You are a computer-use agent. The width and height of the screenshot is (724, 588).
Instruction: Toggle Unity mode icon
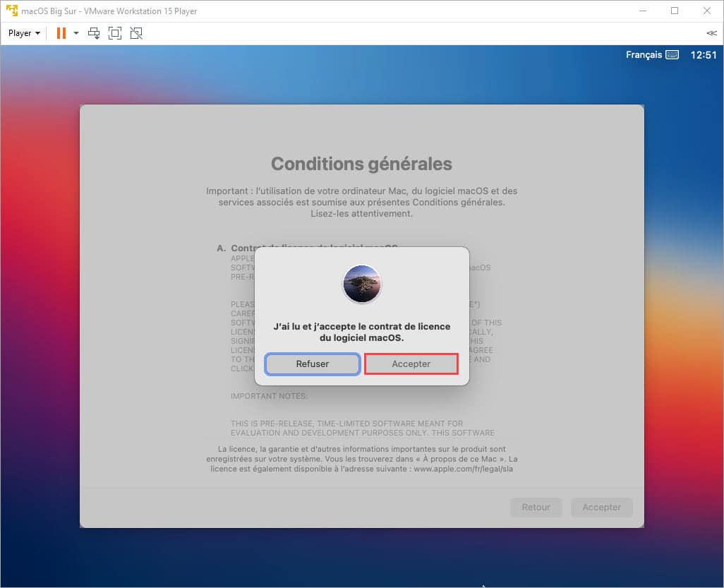click(x=136, y=33)
